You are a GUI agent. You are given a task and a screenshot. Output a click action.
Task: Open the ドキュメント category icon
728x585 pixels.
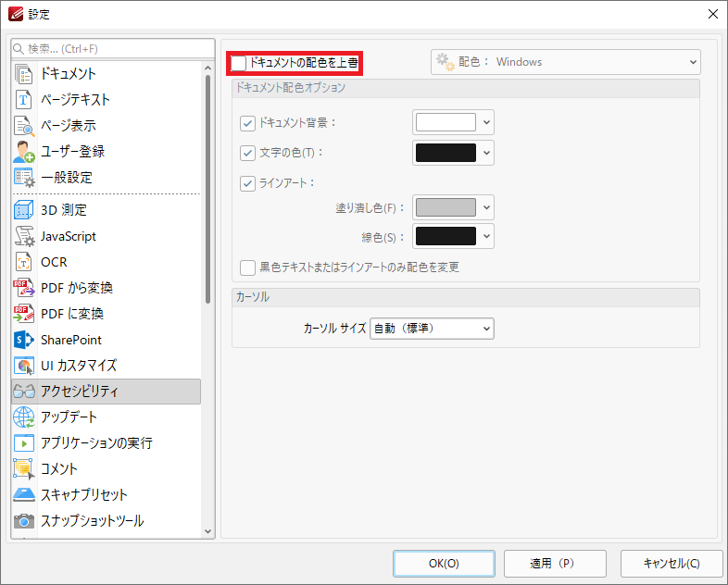coord(23,74)
